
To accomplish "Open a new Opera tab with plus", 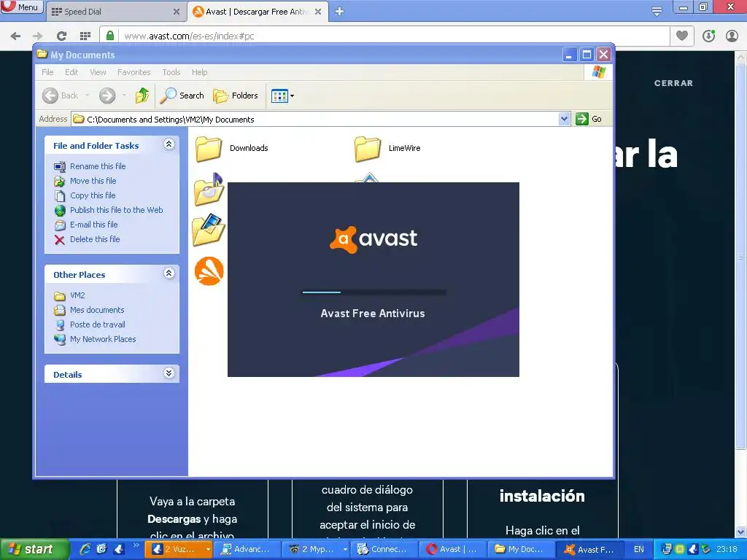I will (339, 12).
